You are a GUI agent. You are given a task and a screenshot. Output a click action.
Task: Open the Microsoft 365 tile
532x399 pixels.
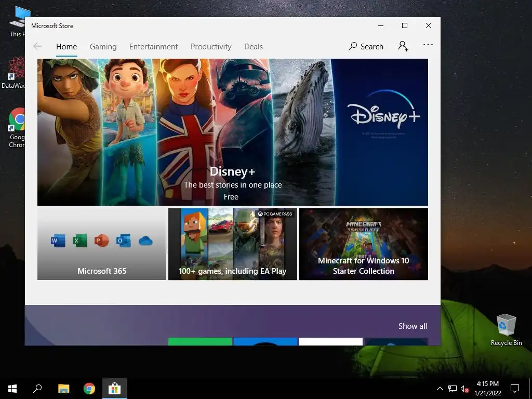tap(102, 244)
